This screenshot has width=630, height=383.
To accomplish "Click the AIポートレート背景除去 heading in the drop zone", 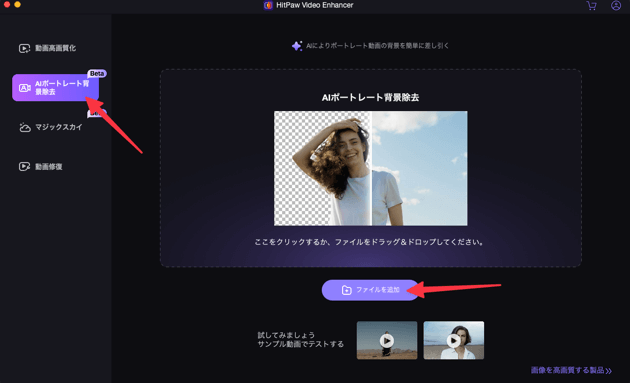I will click(370, 97).
